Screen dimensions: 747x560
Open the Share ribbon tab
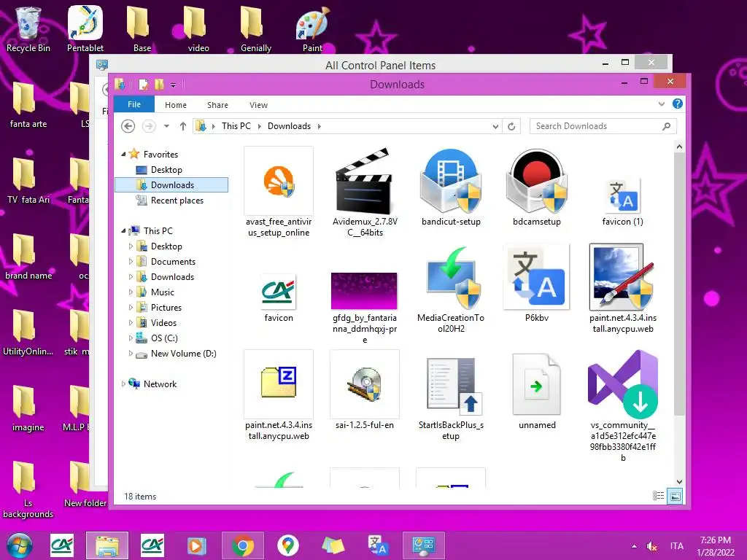tap(217, 105)
